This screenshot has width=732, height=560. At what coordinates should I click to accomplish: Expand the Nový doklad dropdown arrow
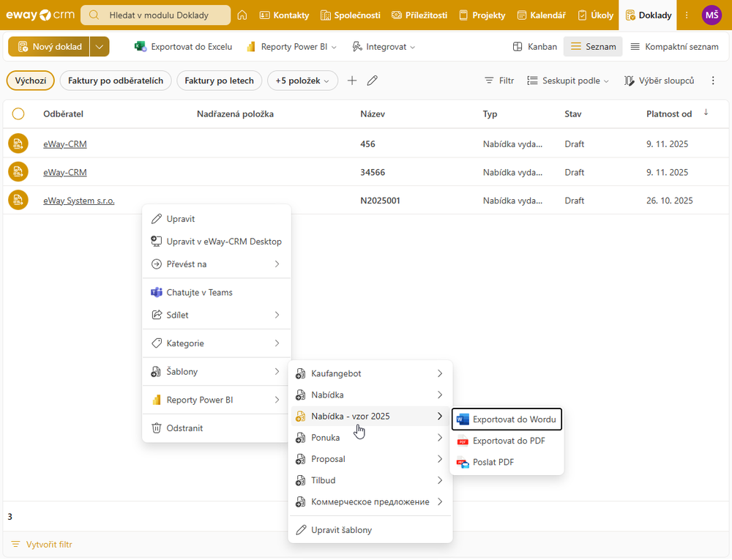tap(100, 47)
